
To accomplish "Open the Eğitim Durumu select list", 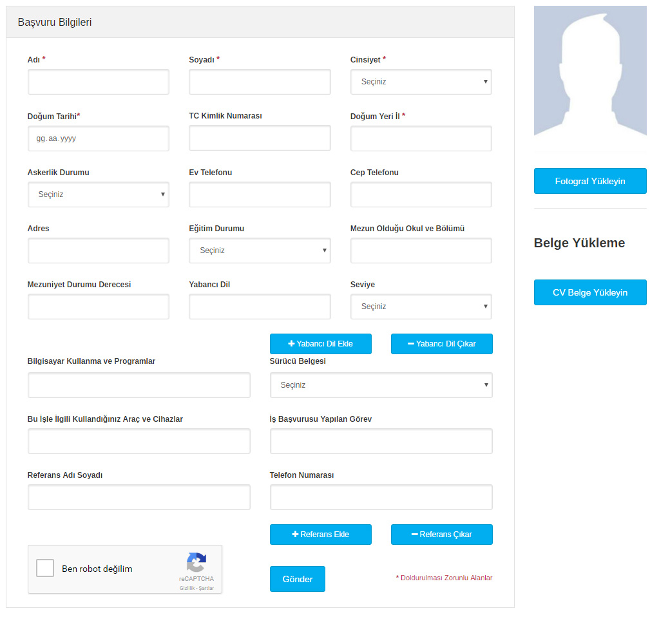I will (259, 251).
